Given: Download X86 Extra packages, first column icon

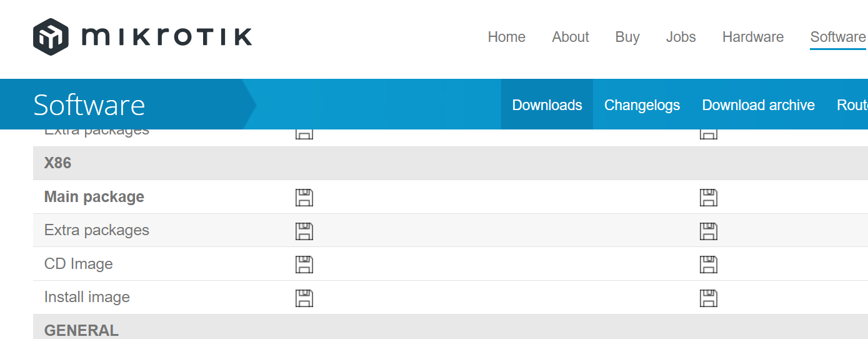Looking at the screenshot, I should (304, 231).
